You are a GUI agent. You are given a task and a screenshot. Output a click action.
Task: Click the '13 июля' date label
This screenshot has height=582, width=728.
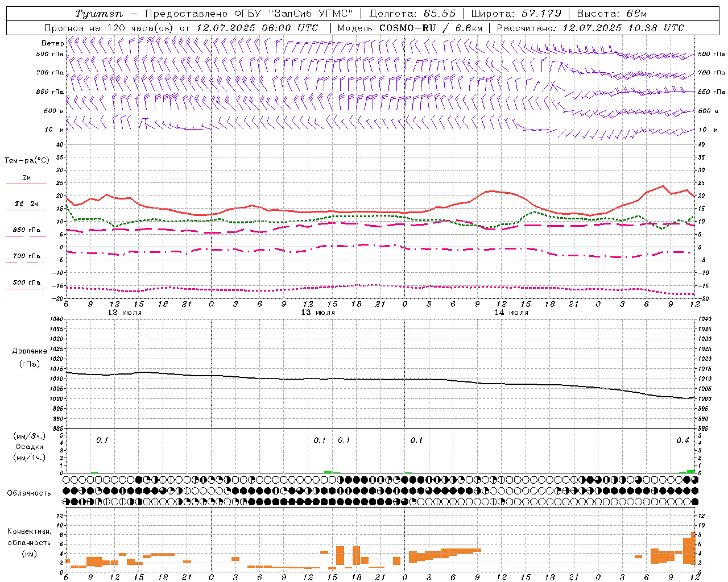click(x=318, y=313)
